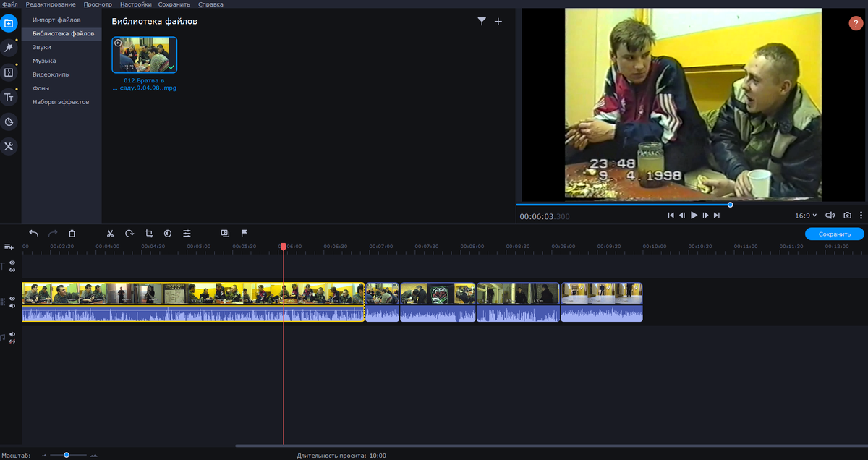Open the Редактирование menu
868x460 pixels.
tap(51, 4)
